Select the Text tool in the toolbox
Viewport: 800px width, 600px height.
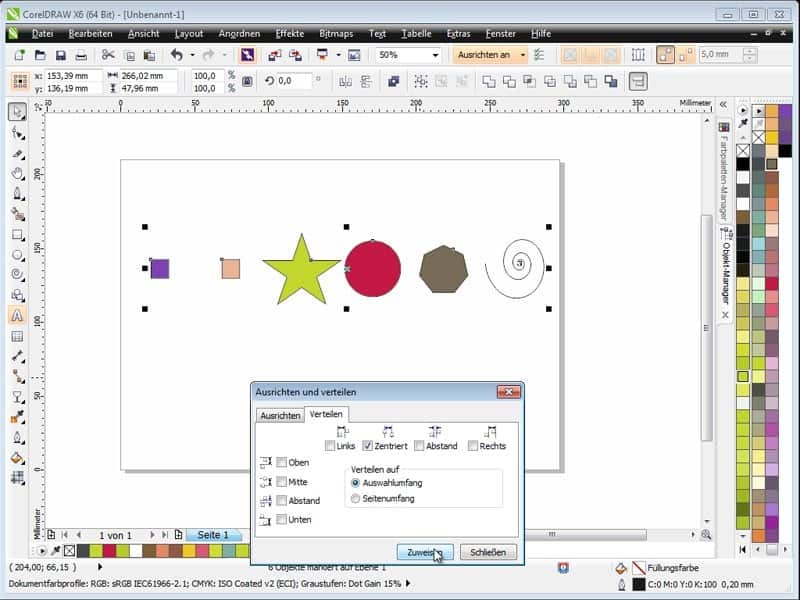(x=17, y=315)
